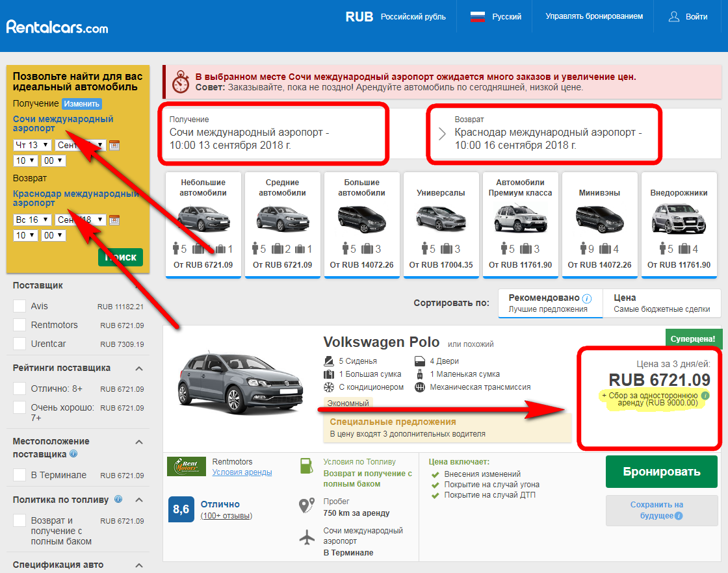This screenshot has height=573, width=728.
Task: Click the info icon next to Рекомендовано
Action: click(587, 298)
